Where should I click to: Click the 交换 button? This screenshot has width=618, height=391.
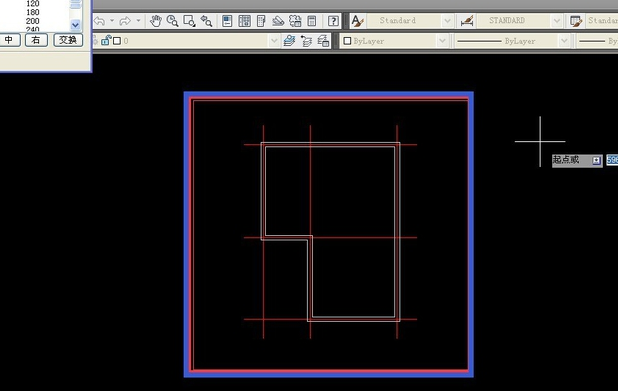pos(68,40)
